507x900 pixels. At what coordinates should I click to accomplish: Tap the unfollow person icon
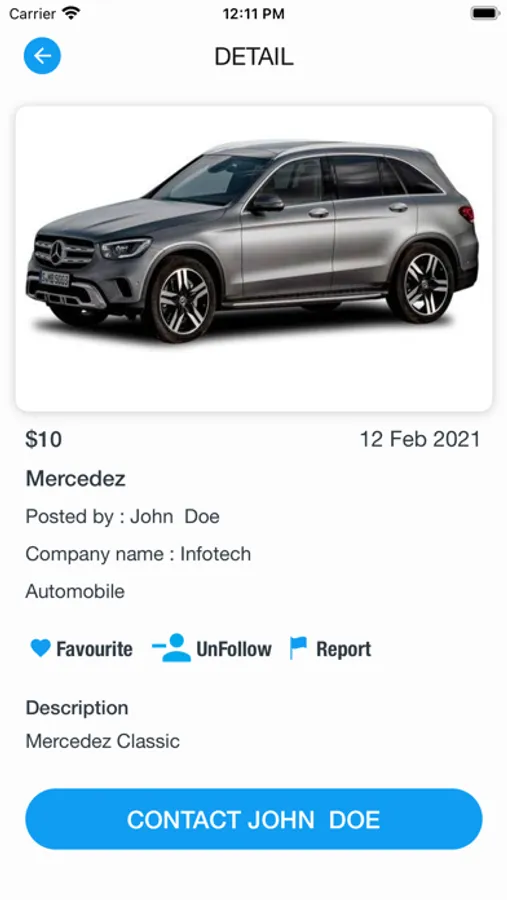[171, 648]
